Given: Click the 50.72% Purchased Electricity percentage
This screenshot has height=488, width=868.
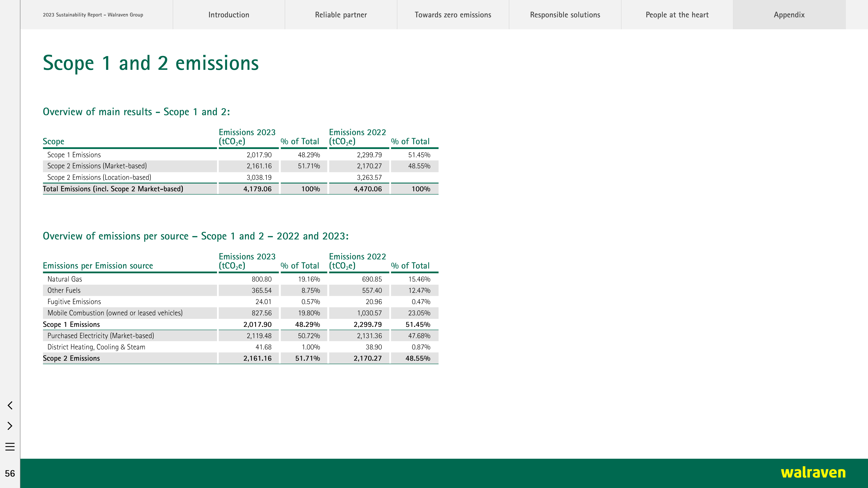Looking at the screenshot, I should (309, 336).
